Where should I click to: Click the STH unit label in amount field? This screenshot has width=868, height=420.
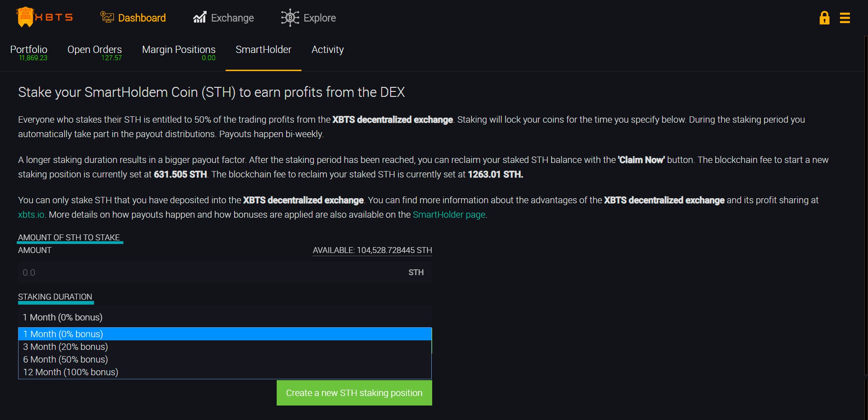(x=416, y=272)
